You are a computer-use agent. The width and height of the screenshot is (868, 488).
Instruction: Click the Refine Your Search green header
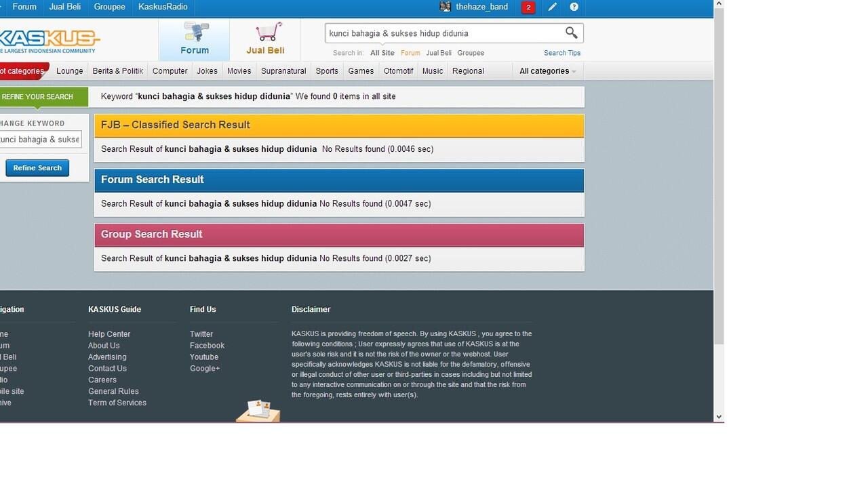coord(43,97)
